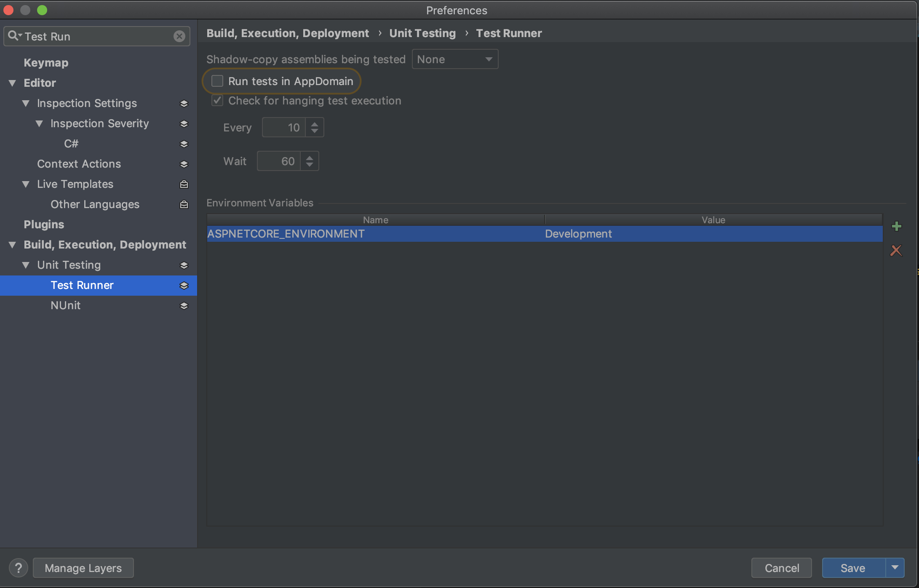Collapse Build, Execution, Deployment section
Screen dimensions: 919x588
pos(12,245)
